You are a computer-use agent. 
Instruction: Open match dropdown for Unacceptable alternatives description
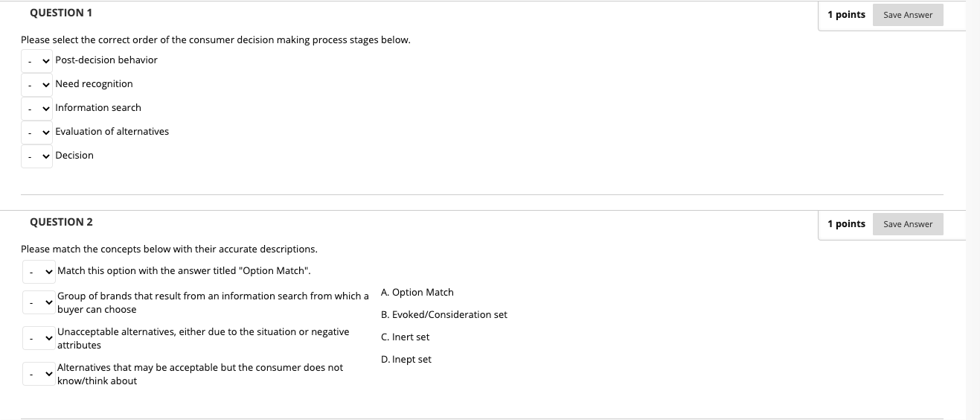point(39,338)
